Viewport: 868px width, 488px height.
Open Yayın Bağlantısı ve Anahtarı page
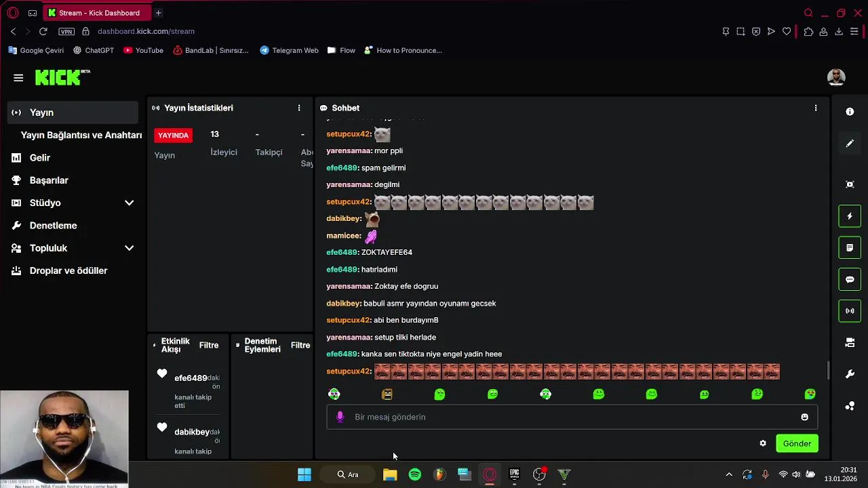coord(81,135)
